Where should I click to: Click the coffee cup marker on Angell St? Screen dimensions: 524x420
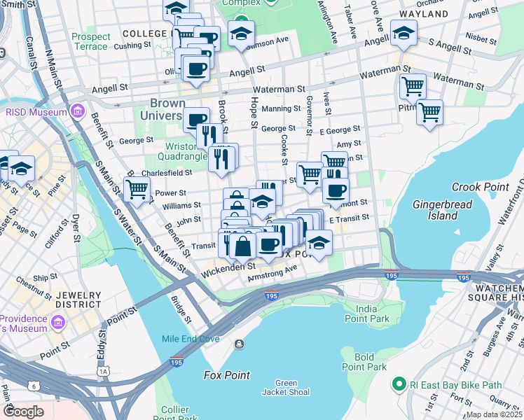click(x=196, y=71)
